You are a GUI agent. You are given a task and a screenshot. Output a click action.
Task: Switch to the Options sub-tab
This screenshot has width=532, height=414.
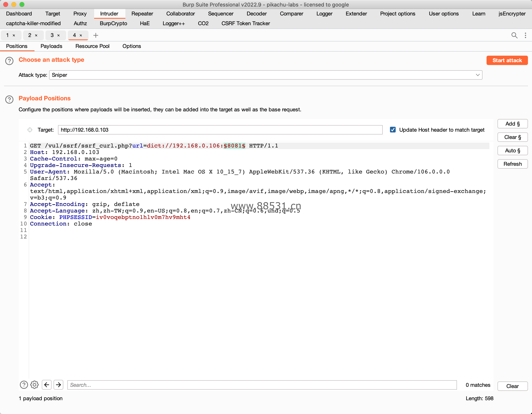coord(131,46)
